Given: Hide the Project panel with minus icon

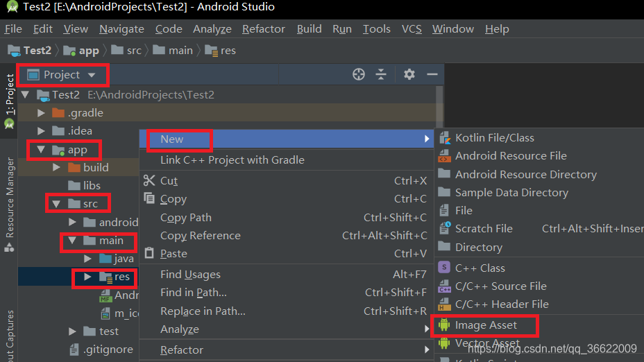Looking at the screenshot, I should [432, 74].
